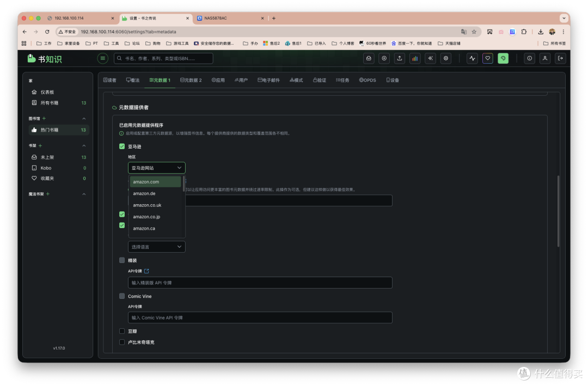Screen dimensions: 588x386
Task: Switch to the NAS5878AC browser tab
Action: 230,18
